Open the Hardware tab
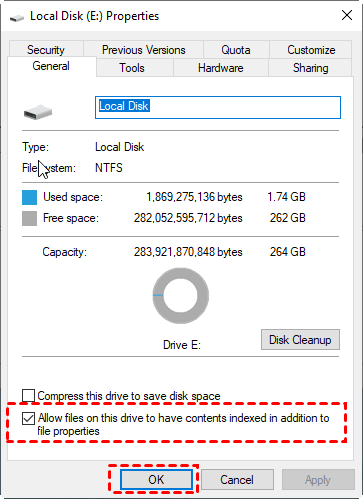Screen dimensions: 363x499 tap(221, 68)
